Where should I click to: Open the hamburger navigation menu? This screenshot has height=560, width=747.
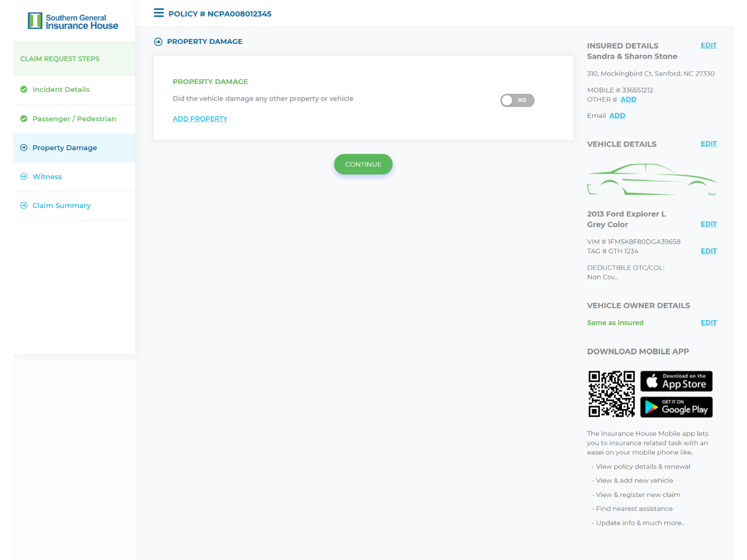pos(159,13)
